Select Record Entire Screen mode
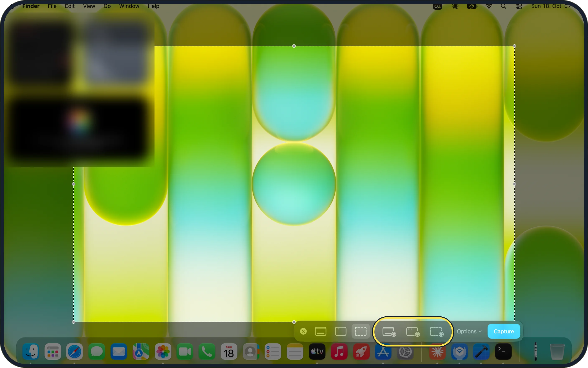The width and height of the screenshot is (588, 368). coord(389,331)
